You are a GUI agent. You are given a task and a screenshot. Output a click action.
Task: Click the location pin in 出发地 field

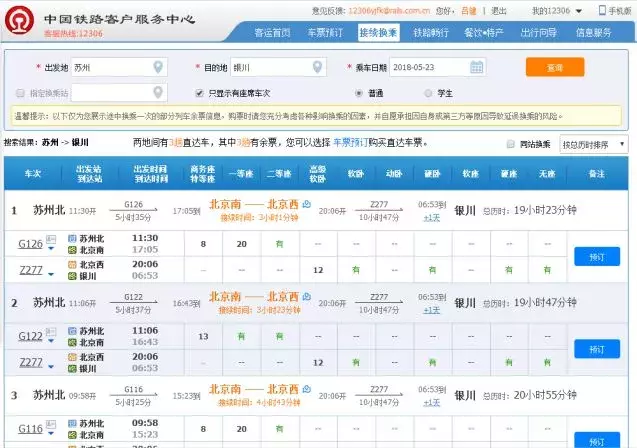tap(158, 67)
